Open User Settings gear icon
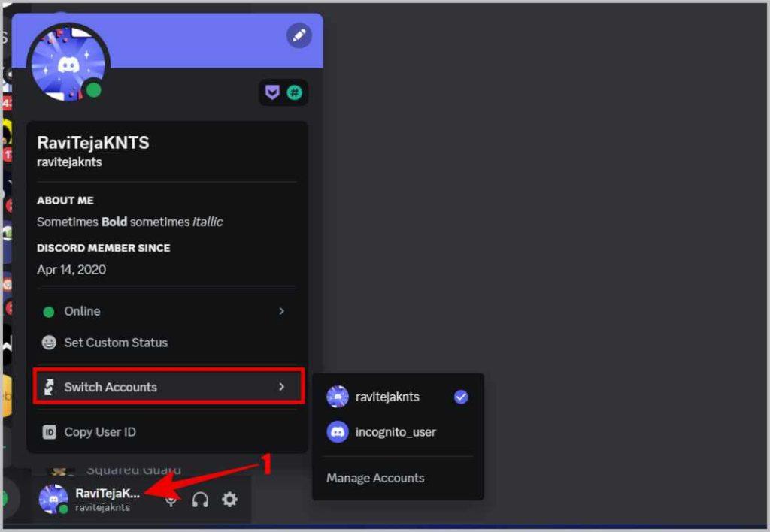The height and width of the screenshot is (532, 770). click(229, 500)
